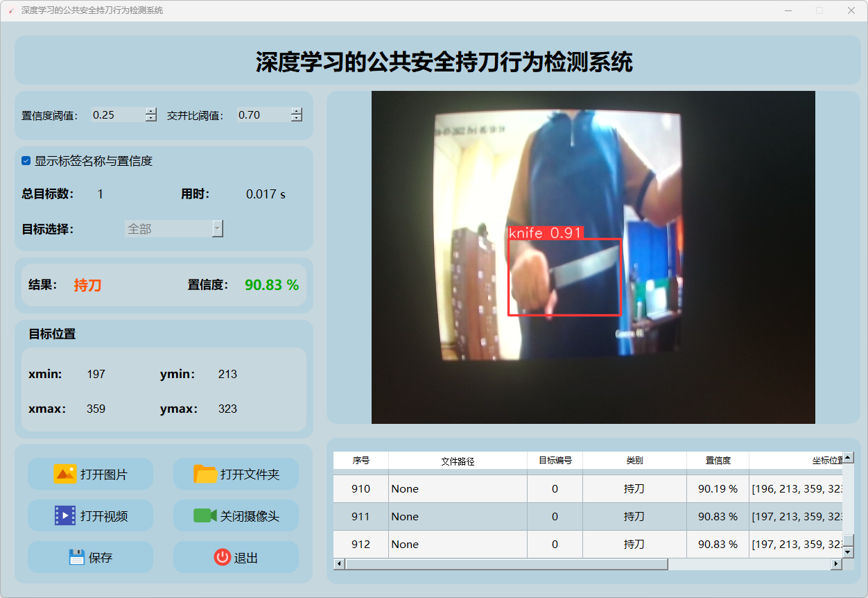Click the 序号 column header
This screenshot has height=598, width=868.
[361, 461]
